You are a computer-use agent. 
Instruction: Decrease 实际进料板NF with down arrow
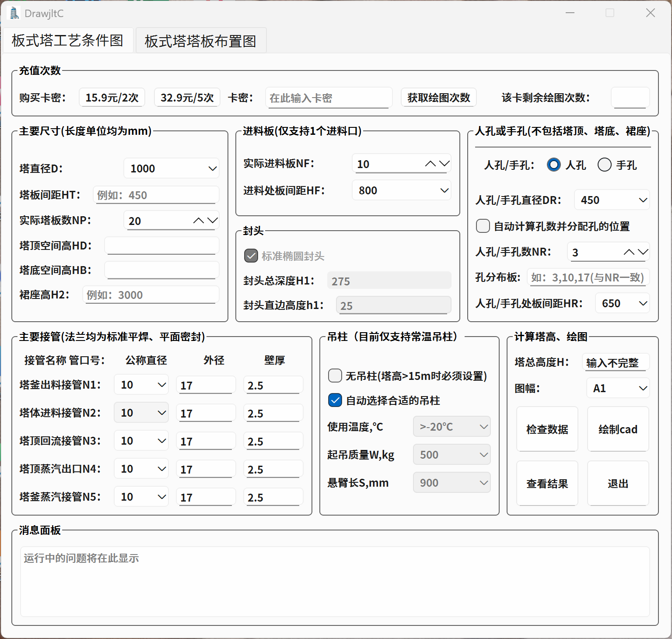tap(444, 164)
